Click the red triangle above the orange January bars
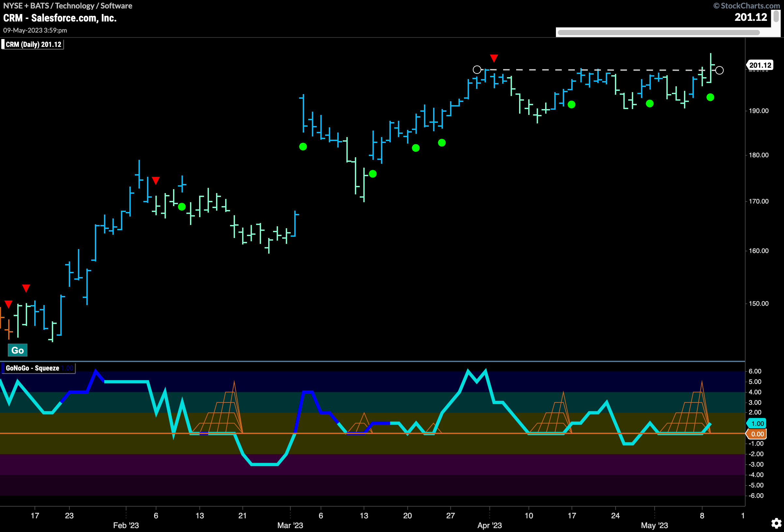Viewport: 784px width, 532px height. [8, 304]
